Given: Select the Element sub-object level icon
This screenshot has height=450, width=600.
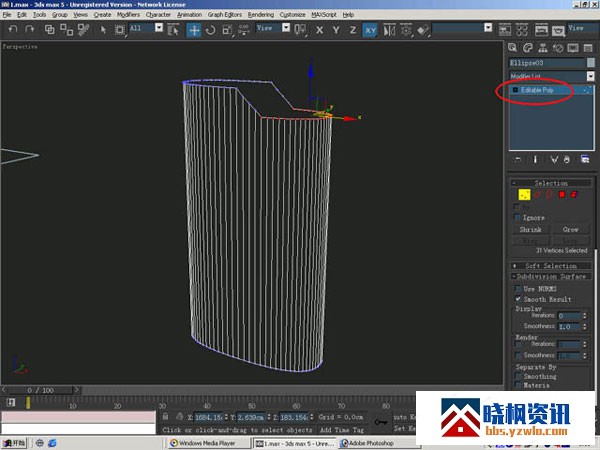Looking at the screenshot, I should coord(574,194).
